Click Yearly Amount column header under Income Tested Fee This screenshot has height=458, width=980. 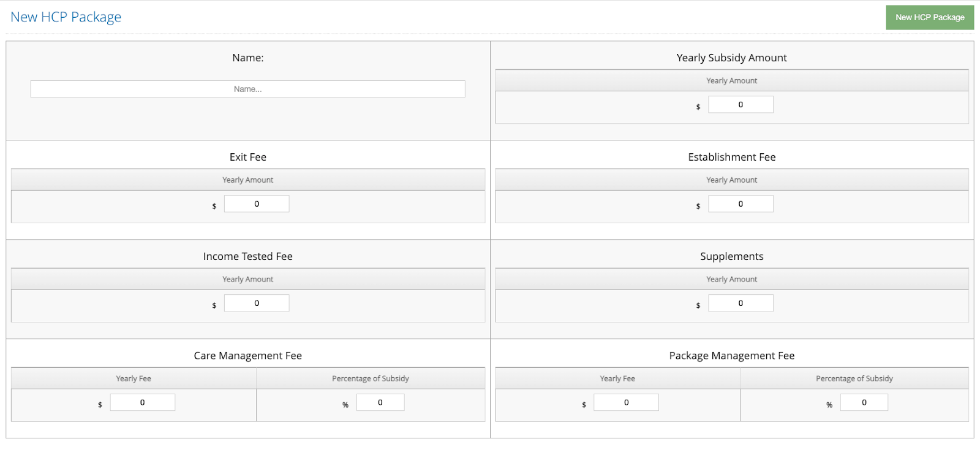click(247, 279)
